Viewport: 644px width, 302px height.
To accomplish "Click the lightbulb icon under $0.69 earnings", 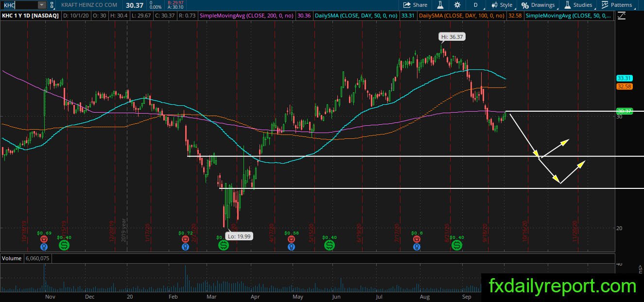I will (x=44, y=247).
